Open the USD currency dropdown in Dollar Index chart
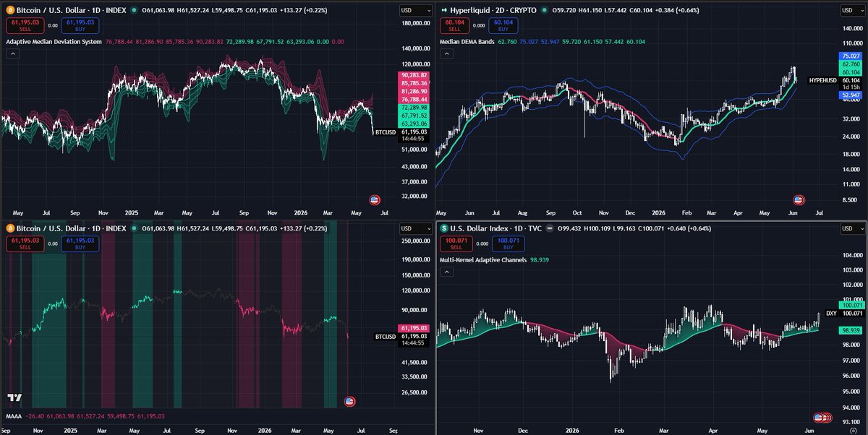Image resolution: width=868 pixels, height=435 pixels. [852, 228]
